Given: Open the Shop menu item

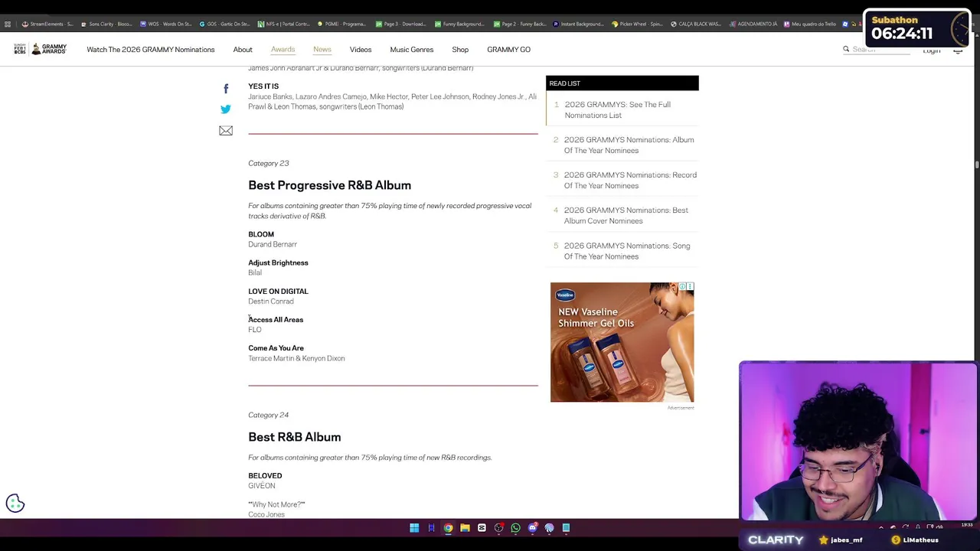Looking at the screenshot, I should click(x=460, y=49).
